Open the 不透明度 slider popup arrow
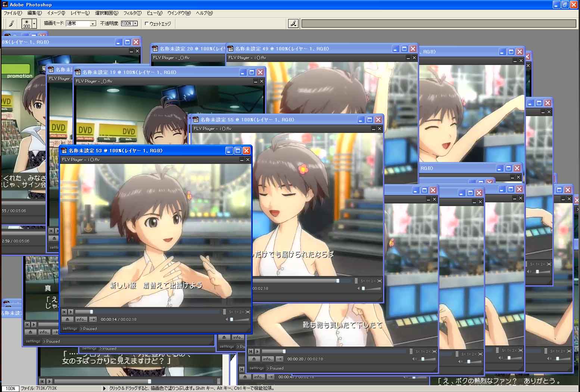This screenshot has height=392, width=580. 135,24
